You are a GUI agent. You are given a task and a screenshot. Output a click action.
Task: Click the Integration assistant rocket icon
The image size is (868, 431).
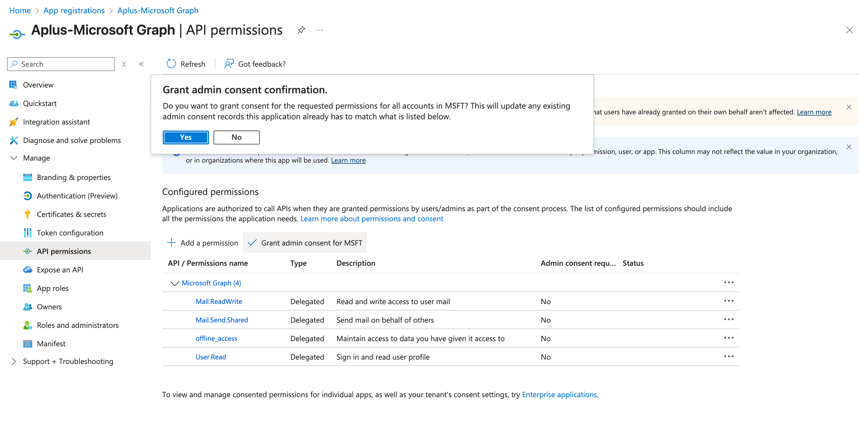point(14,122)
